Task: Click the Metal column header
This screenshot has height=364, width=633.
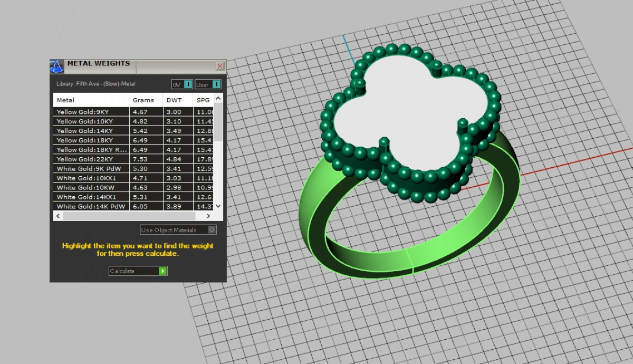Action: [91, 100]
